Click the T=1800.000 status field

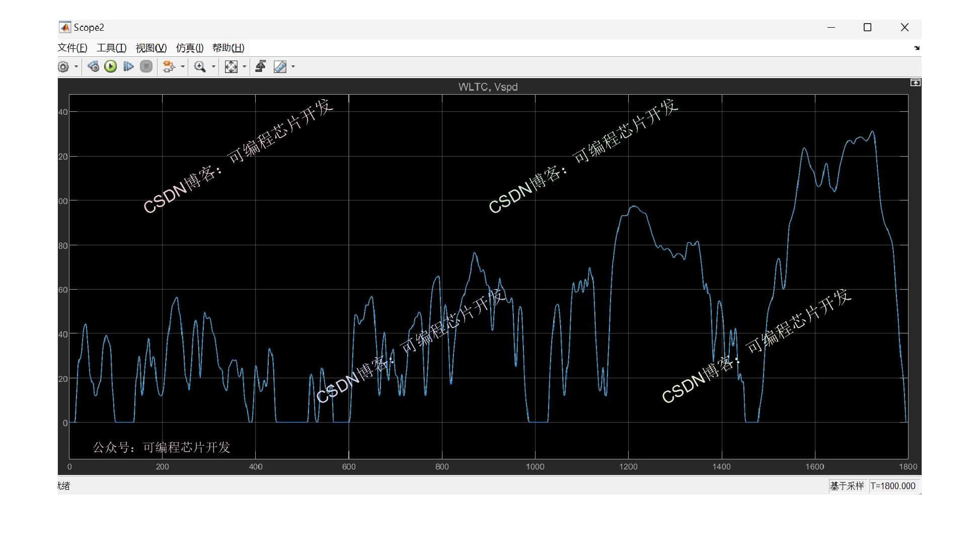click(x=893, y=486)
